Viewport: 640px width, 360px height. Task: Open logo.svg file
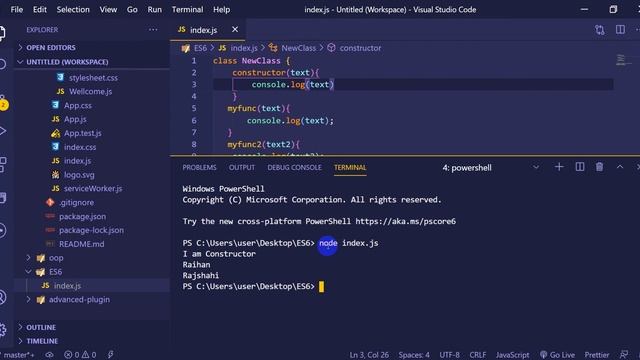tap(79, 175)
